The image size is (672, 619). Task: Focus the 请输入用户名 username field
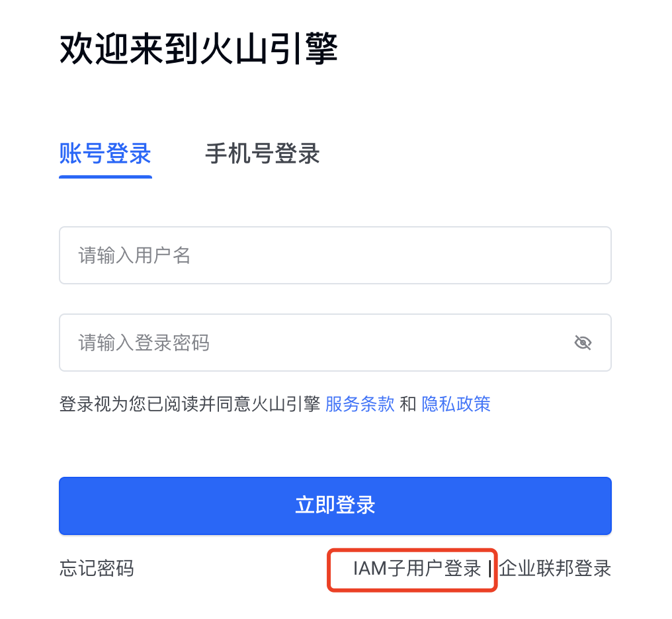[x=335, y=255]
